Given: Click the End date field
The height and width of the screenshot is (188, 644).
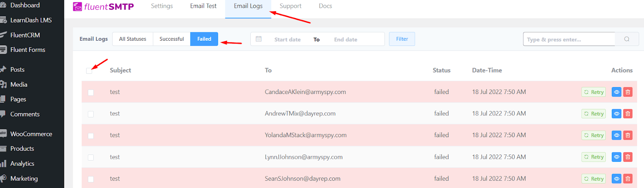Looking at the screenshot, I should click(x=346, y=40).
